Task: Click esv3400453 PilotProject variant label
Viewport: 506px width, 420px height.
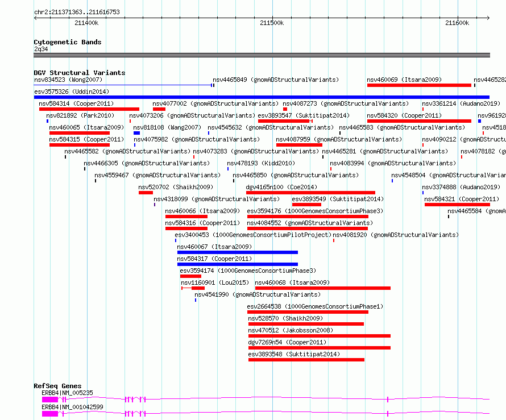Action: pyautogui.click(x=253, y=235)
